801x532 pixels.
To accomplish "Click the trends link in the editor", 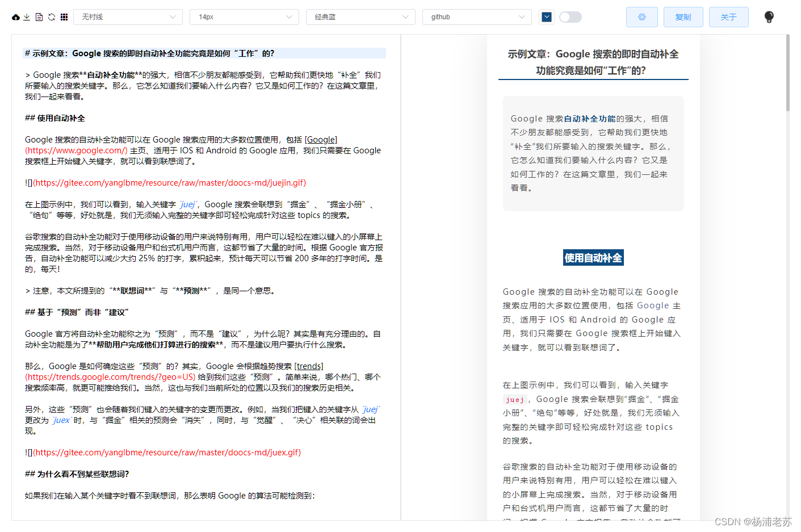I will click(309, 366).
